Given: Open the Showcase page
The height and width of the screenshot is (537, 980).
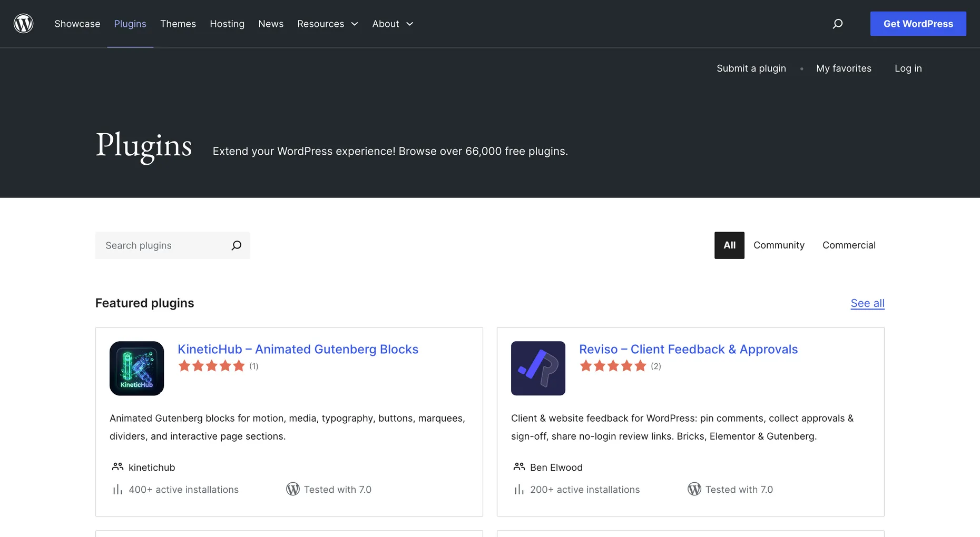Looking at the screenshot, I should coord(77,24).
